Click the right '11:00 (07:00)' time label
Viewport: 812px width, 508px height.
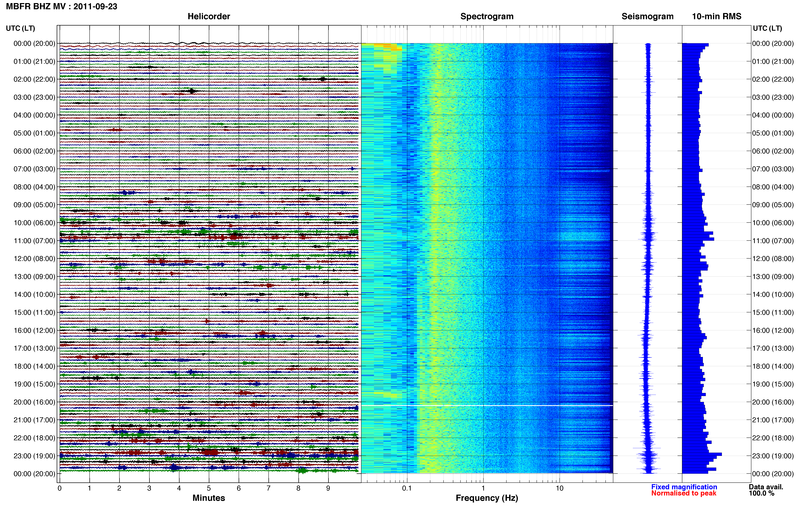coord(773,241)
